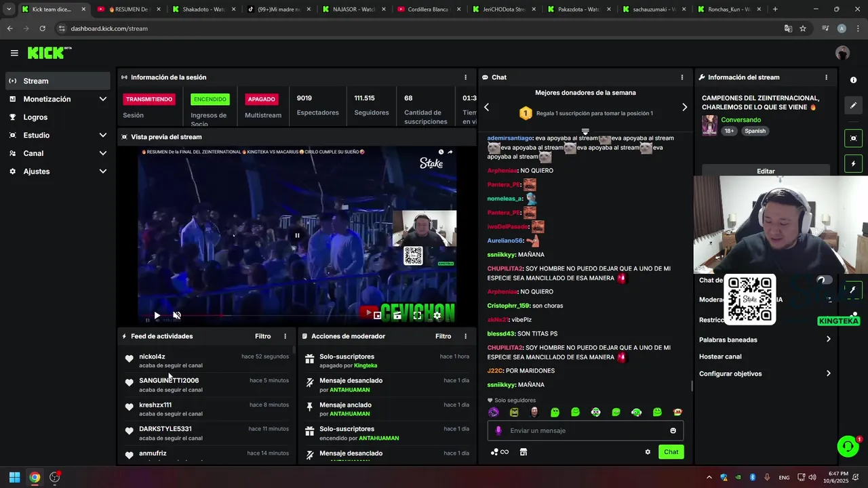Screen dimensions: 868x488
Task: Select Stream in the sidebar
Action: pos(58,81)
